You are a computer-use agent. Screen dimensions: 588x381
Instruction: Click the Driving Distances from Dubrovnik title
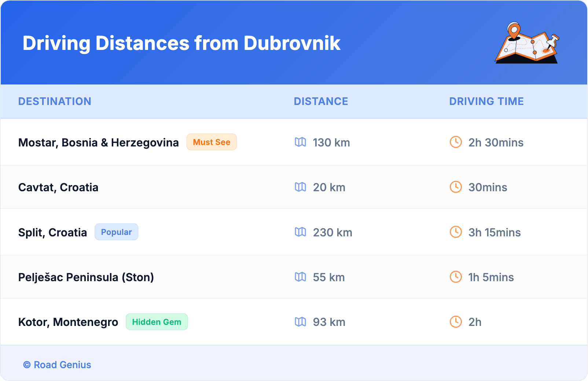tap(181, 43)
